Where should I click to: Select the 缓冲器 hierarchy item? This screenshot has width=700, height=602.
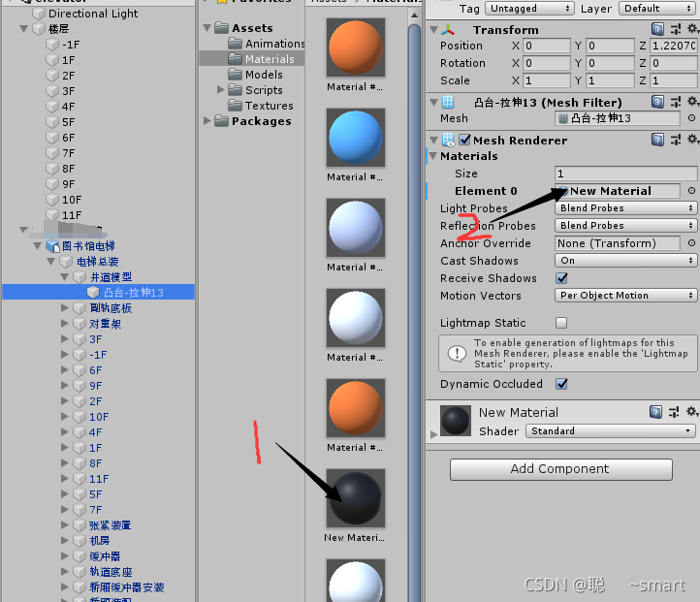[x=105, y=556]
